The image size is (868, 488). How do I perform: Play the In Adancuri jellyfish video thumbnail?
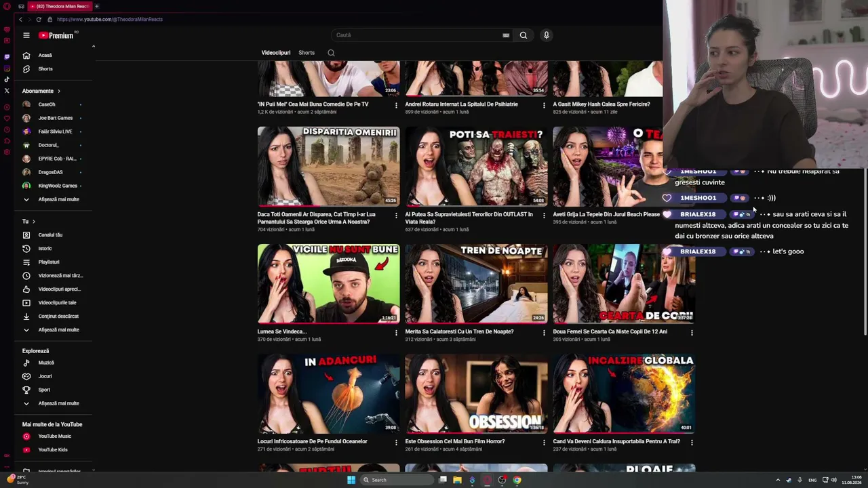click(x=328, y=394)
